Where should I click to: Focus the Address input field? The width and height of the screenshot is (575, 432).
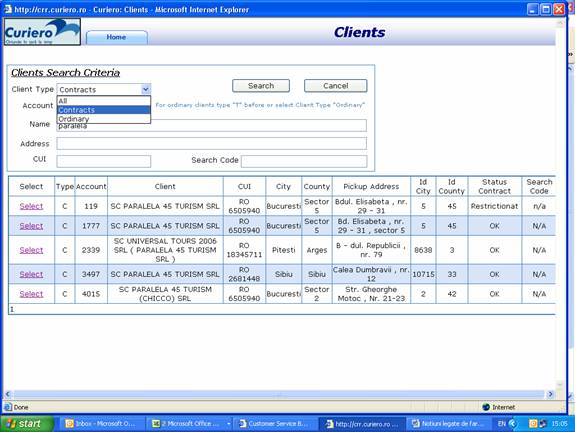212,143
